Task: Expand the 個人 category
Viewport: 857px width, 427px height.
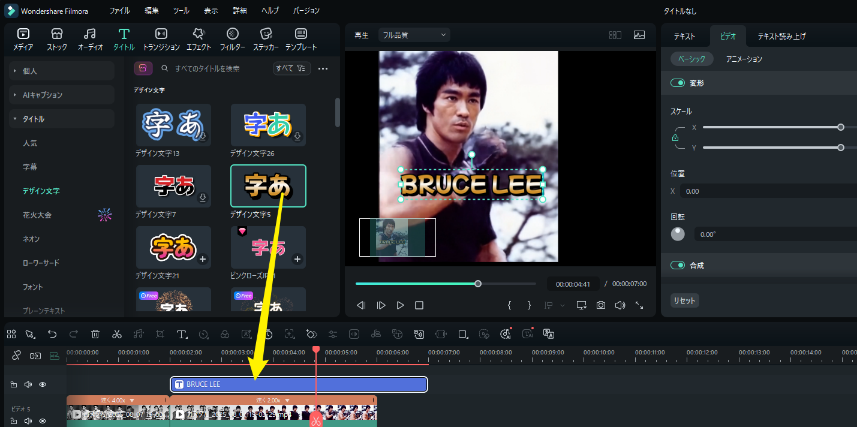Action: coord(62,71)
